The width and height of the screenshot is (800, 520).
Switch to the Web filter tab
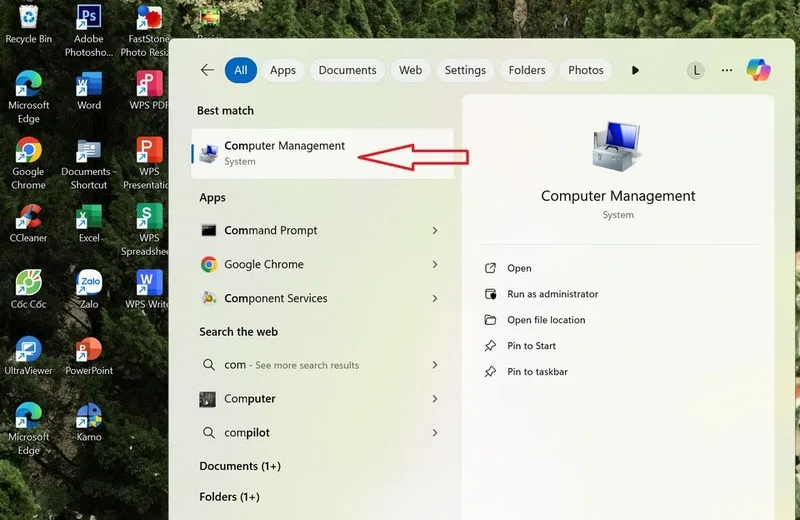[x=410, y=70]
